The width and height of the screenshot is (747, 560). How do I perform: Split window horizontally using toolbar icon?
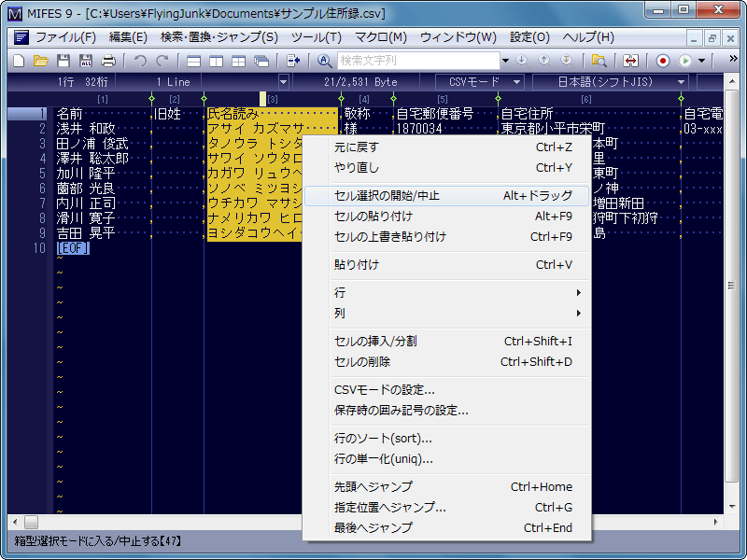coord(194,61)
